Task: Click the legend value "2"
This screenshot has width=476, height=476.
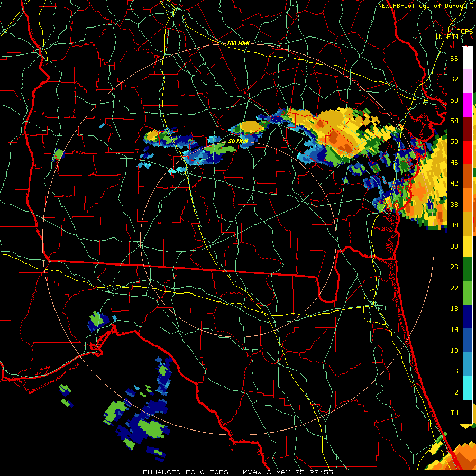Action: (456, 392)
